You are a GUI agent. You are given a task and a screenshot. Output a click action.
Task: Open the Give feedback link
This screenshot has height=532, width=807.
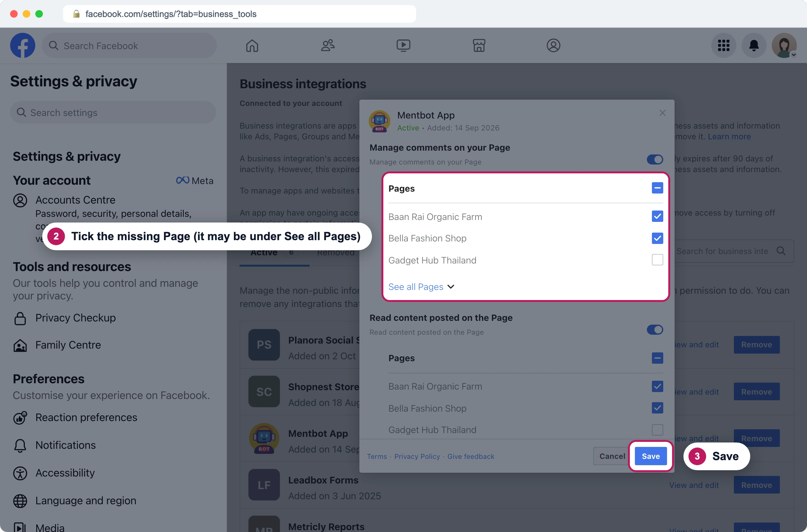[x=471, y=457]
